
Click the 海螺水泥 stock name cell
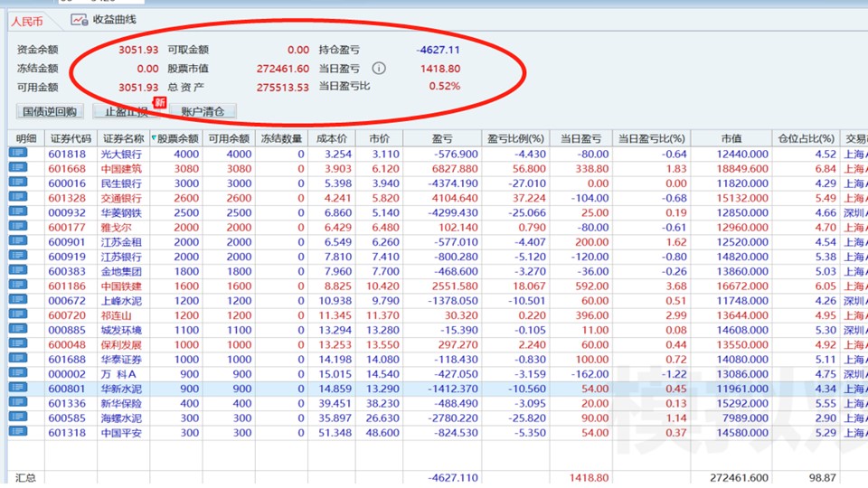(121, 418)
